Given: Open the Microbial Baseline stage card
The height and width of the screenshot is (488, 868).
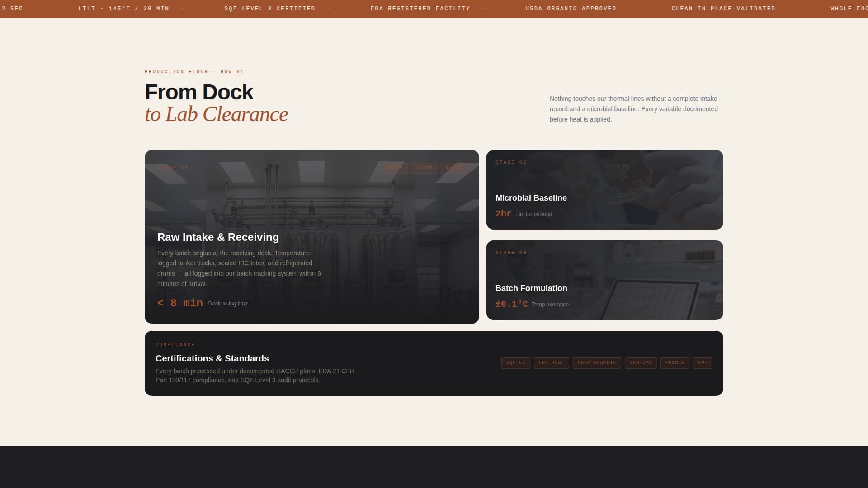Looking at the screenshot, I should click(x=604, y=189).
